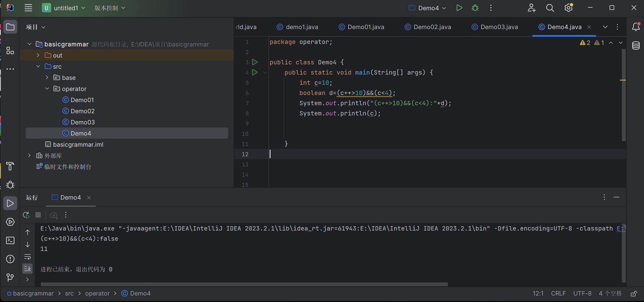Collapse the src folder
Screen dimensions: 644x302
[x=38, y=67]
